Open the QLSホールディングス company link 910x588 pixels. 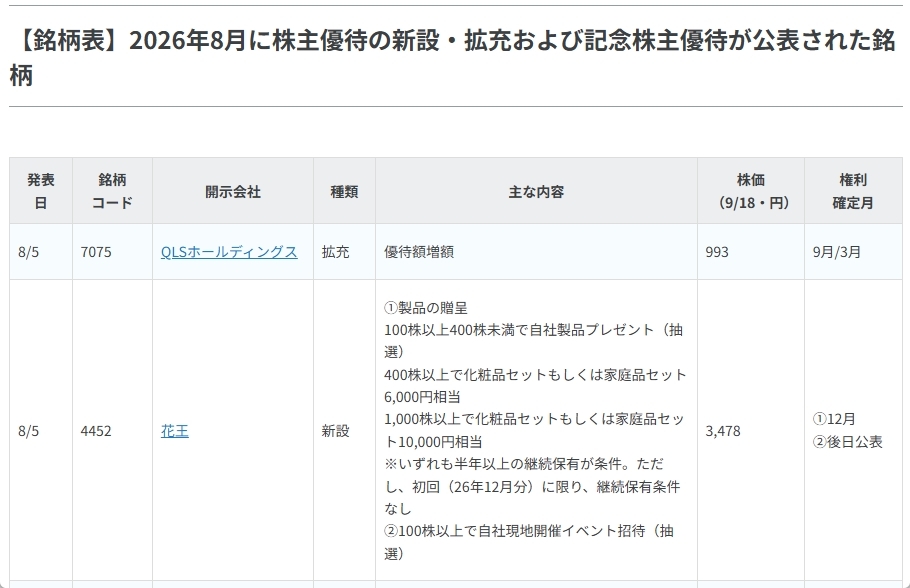click(x=229, y=252)
